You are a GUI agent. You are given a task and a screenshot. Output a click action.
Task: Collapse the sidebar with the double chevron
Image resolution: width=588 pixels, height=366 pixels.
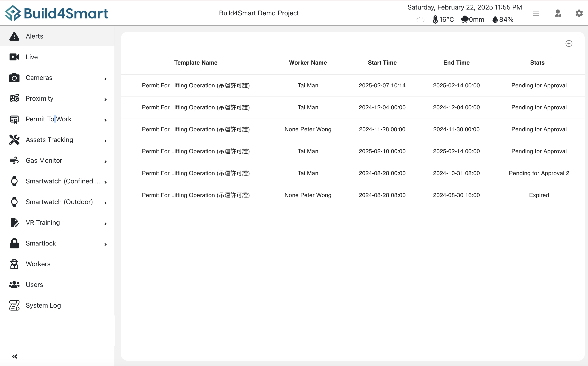click(15, 356)
